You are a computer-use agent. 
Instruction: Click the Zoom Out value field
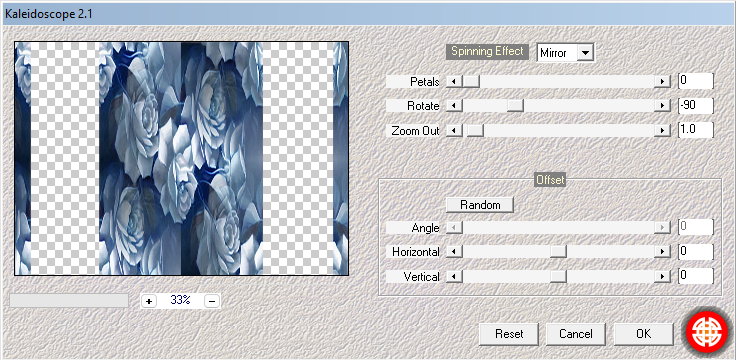[696, 130]
